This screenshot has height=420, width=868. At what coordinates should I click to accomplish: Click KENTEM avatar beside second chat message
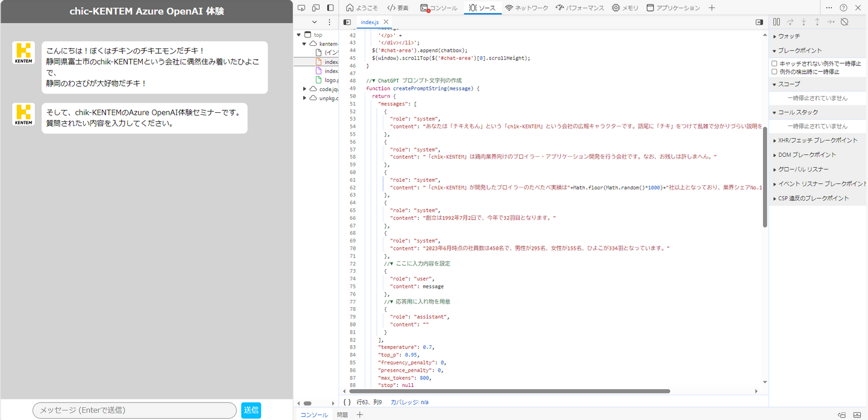point(24,115)
